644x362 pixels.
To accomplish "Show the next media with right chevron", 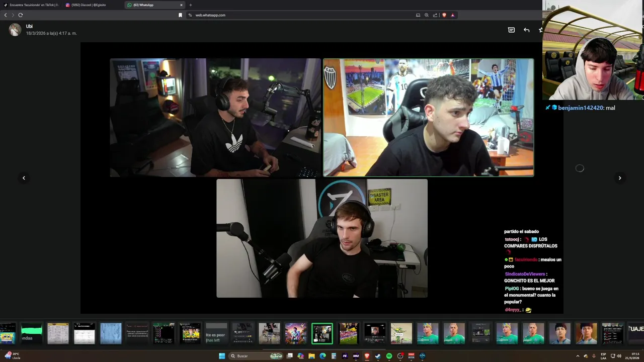I will click(620, 178).
